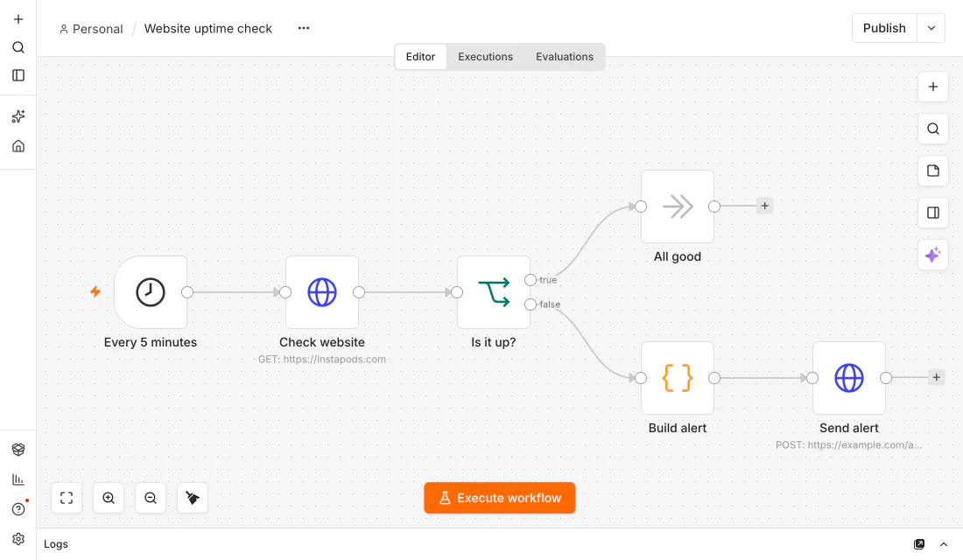963x560 pixels.
Task: Open the Personal project breadcrumb
Action: (x=91, y=29)
